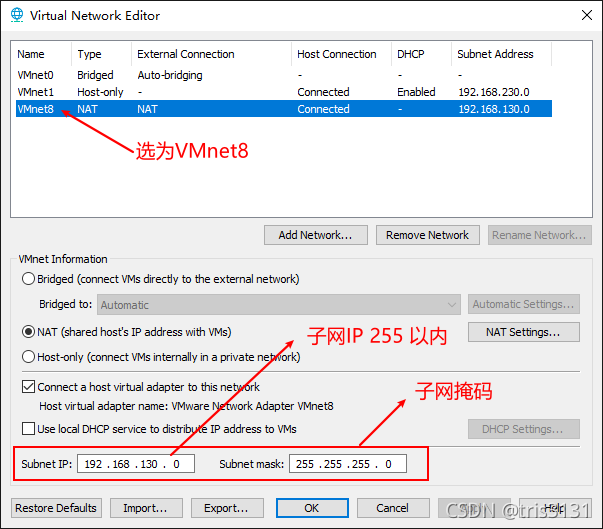Click the Name column header

click(x=43, y=54)
